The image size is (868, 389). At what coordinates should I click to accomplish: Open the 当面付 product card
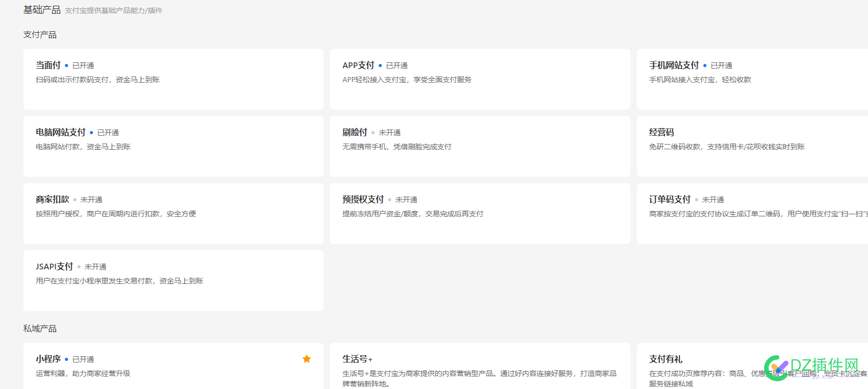point(173,79)
